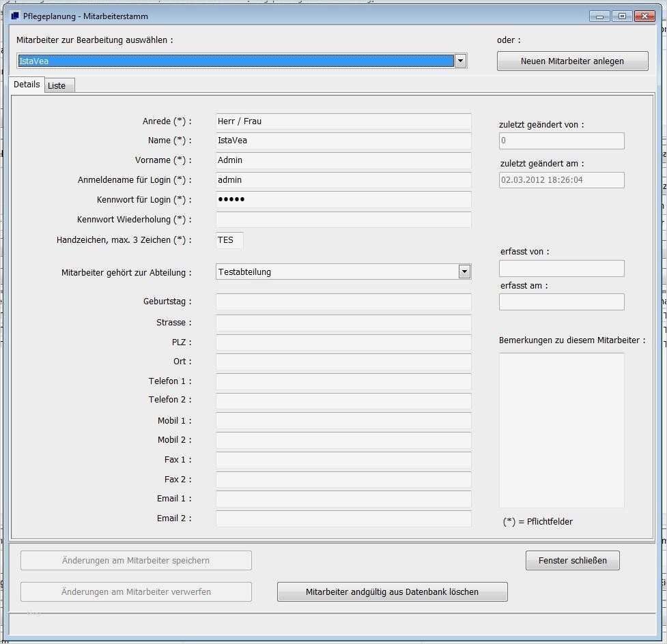Viewport: 667px width, 644px height.
Task: Click the Handzeichen field with TES
Action: pyautogui.click(x=229, y=240)
